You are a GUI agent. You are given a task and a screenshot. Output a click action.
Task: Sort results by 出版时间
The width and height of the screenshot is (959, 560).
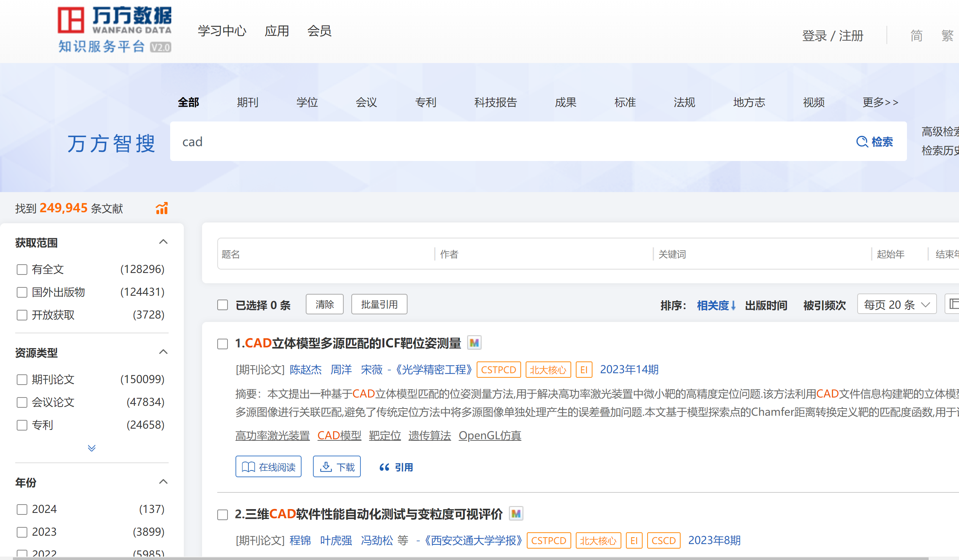click(766, 305)
